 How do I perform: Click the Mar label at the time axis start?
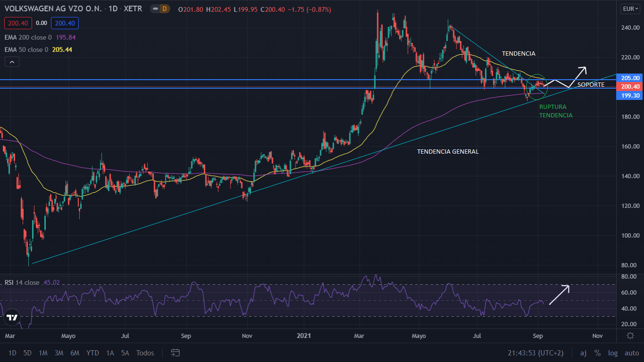click(10, 336)
